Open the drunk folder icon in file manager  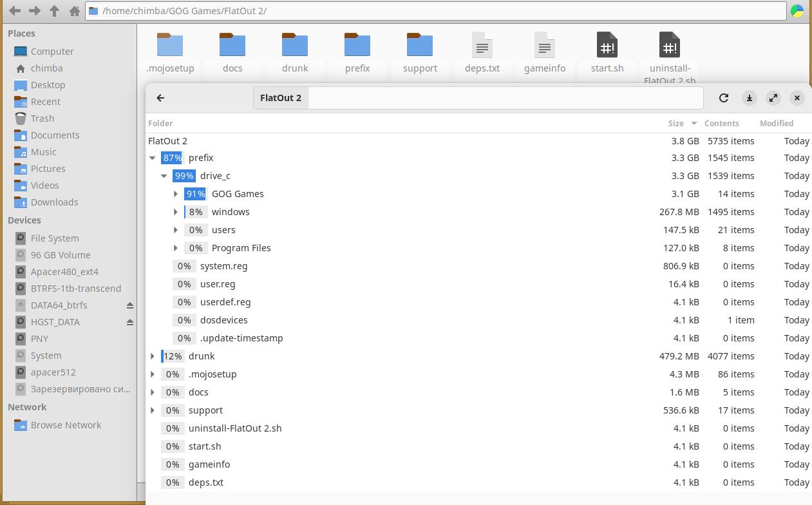click(x=295, y=45)
